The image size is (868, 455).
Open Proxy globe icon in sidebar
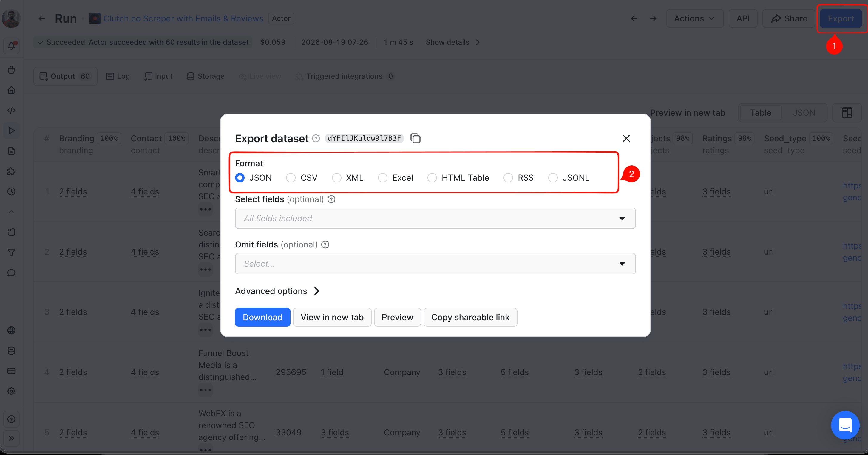point(11,330)
